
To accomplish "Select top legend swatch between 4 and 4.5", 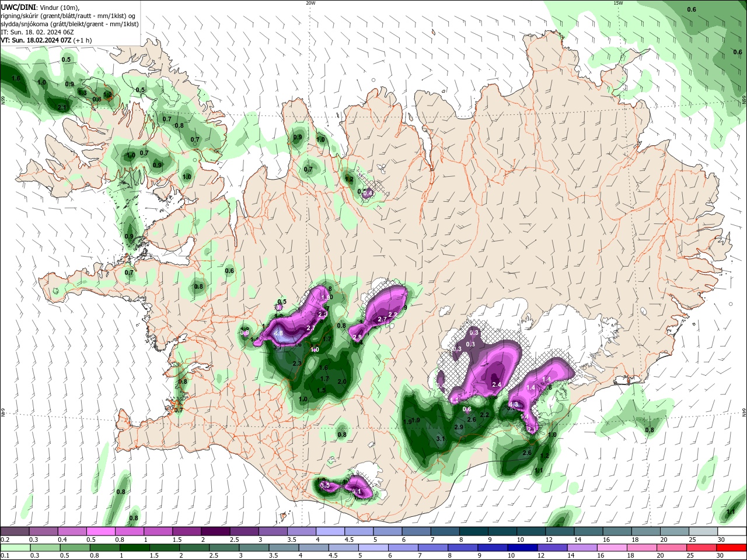I will (330, 531).
